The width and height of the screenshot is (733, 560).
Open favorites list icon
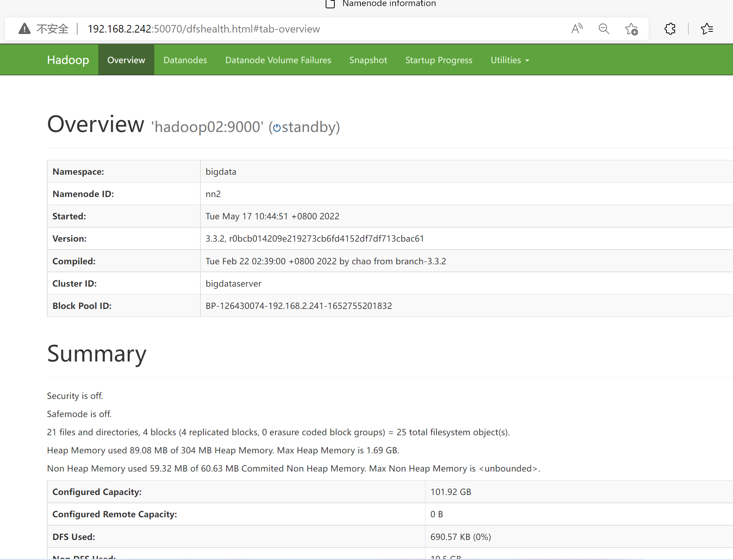(x=707, y=29)
